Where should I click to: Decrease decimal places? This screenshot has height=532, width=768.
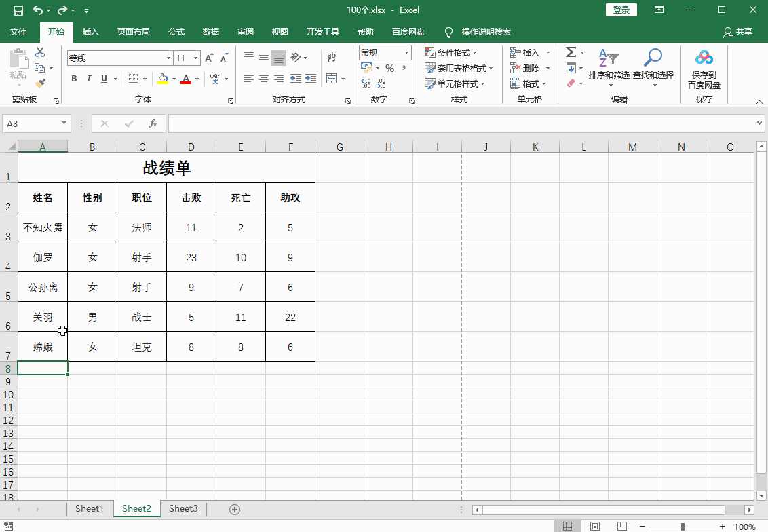(x=381, y=83)
